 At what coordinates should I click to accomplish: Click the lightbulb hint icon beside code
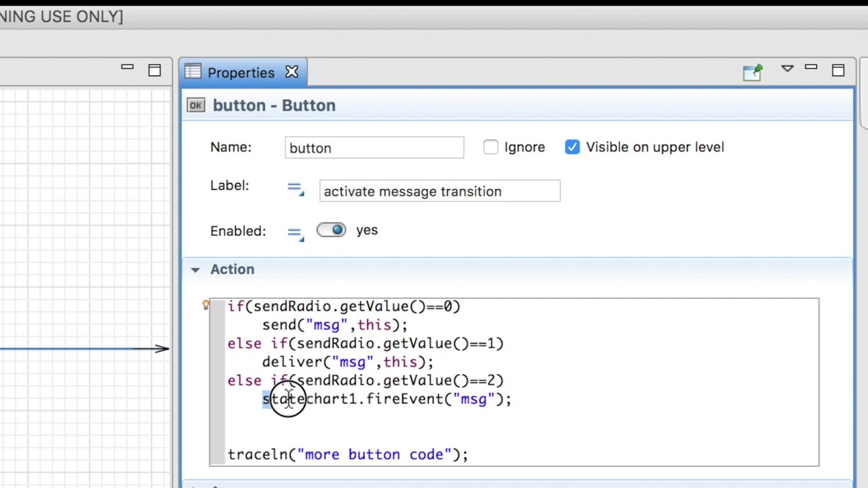point(205,306)
